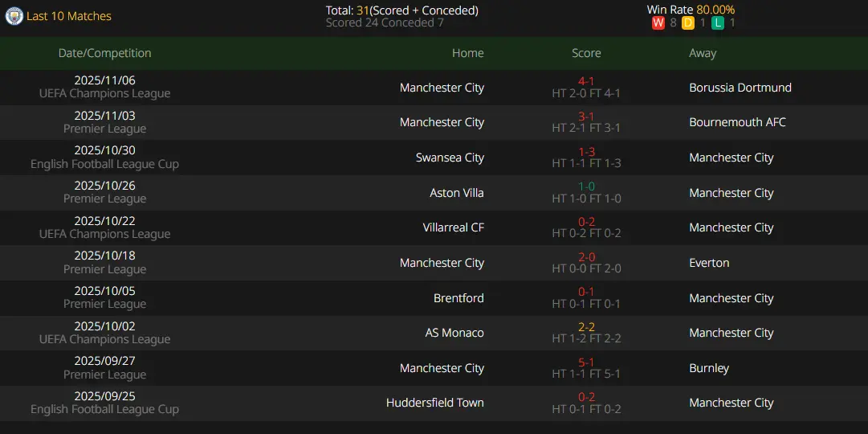Click the red W wins badge
868x434 pixels.
(x=658, y=23)
